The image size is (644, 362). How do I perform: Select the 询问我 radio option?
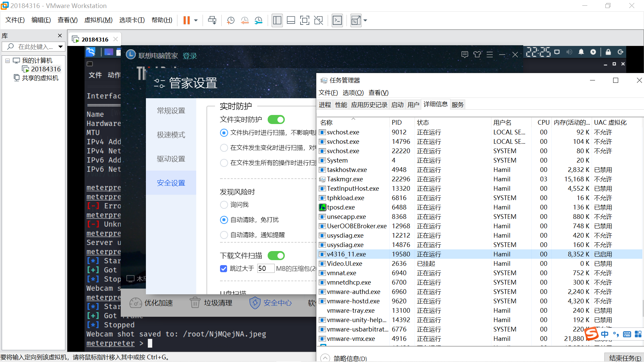[x=224, y=205]
